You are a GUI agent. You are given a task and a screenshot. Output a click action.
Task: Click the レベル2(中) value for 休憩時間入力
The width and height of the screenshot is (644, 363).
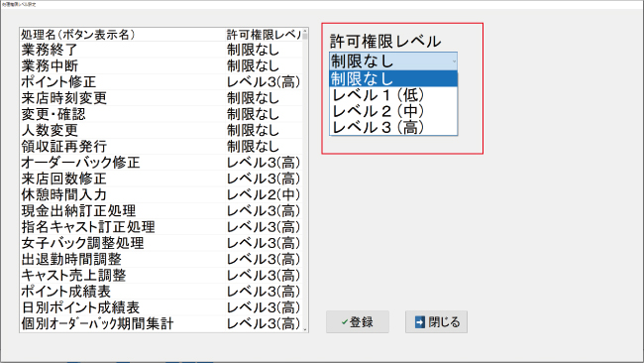(x=264, y=194)
